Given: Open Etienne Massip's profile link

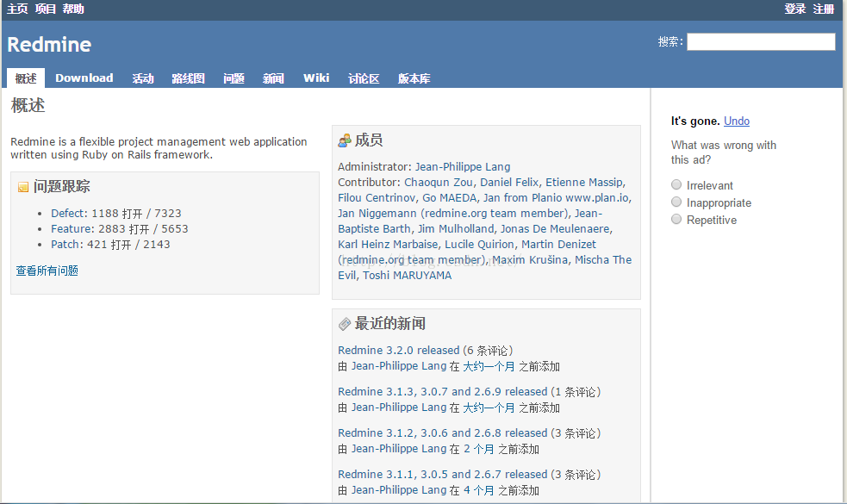Looking at the screenshot, I should pos(584,183).
